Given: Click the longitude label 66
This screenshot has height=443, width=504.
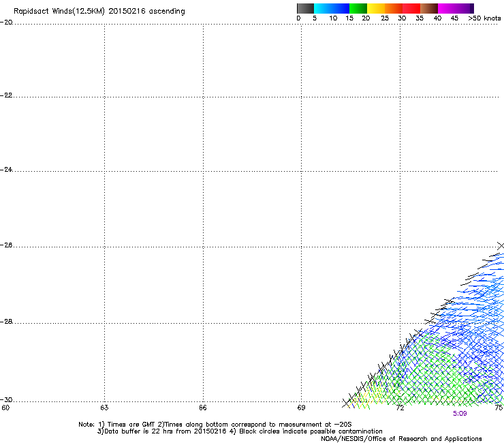Looking at the screenshot, I should [x=203, y=408].
